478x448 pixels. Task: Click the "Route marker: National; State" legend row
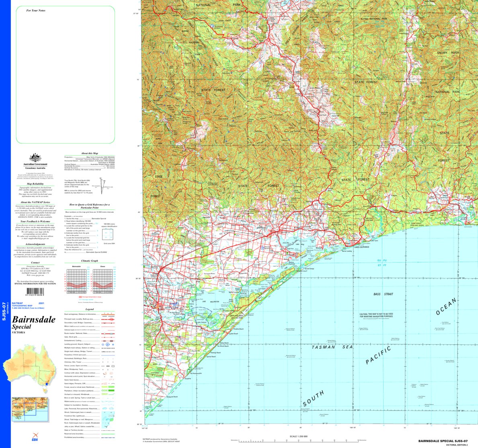coord(90,333)
